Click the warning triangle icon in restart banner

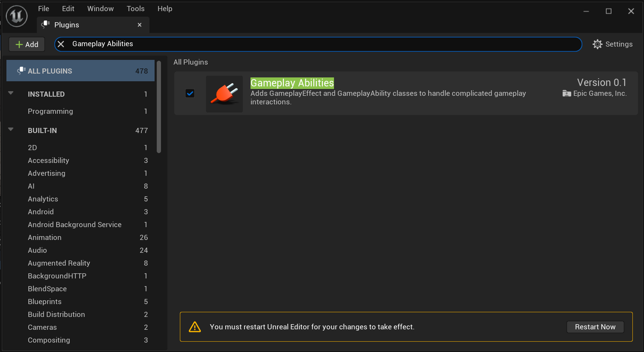pos(195,327)
